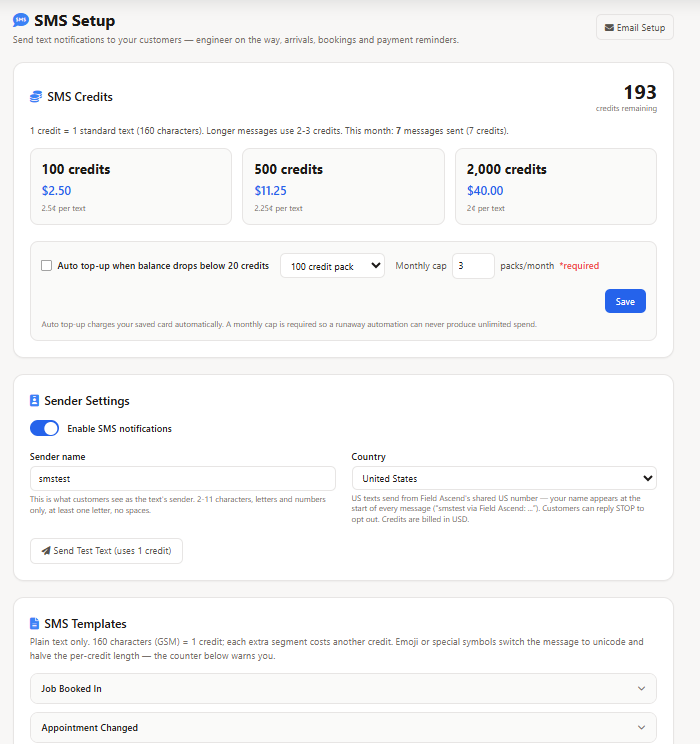Click the SMS Templates document icon
Screen dimensions: 700x744
[34, 623]
